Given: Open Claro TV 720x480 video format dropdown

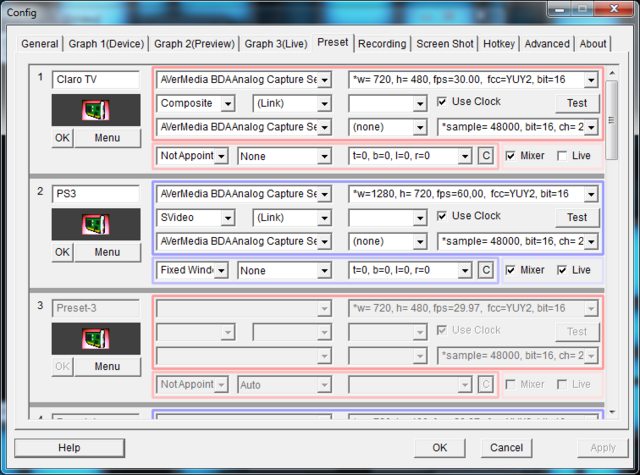Looking at the screenshot, I should (x=473, y=80).
